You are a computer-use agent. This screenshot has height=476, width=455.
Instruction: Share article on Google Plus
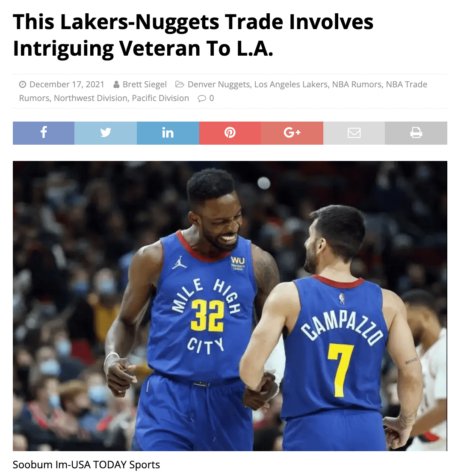point(292,133)
